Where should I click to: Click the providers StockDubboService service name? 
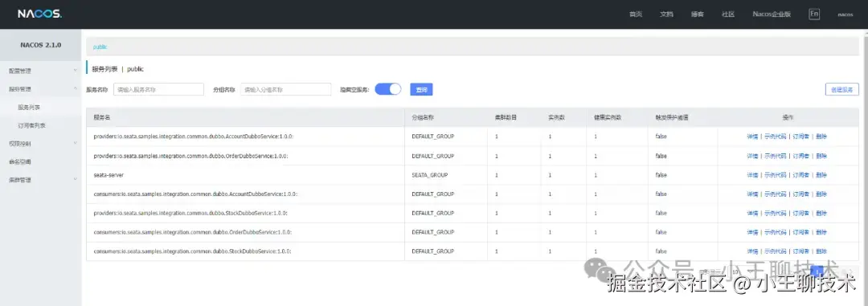click(190, 213)
